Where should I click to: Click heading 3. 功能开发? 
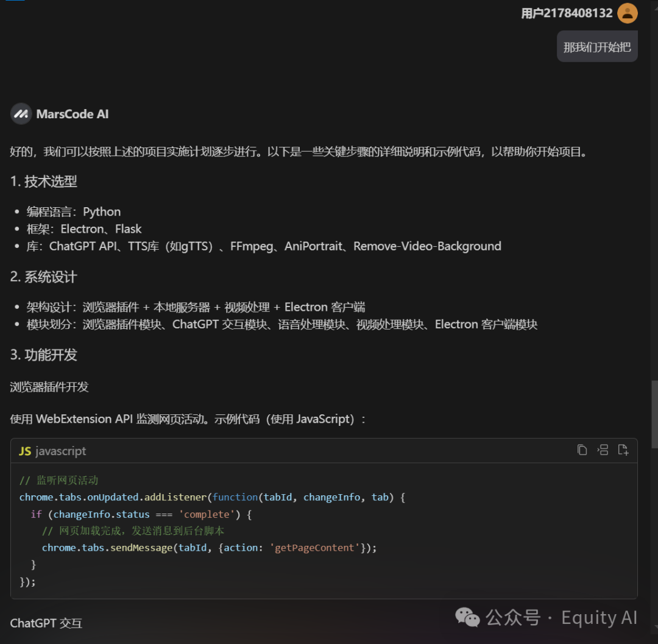pyautogui.click(x=44, y=355)
